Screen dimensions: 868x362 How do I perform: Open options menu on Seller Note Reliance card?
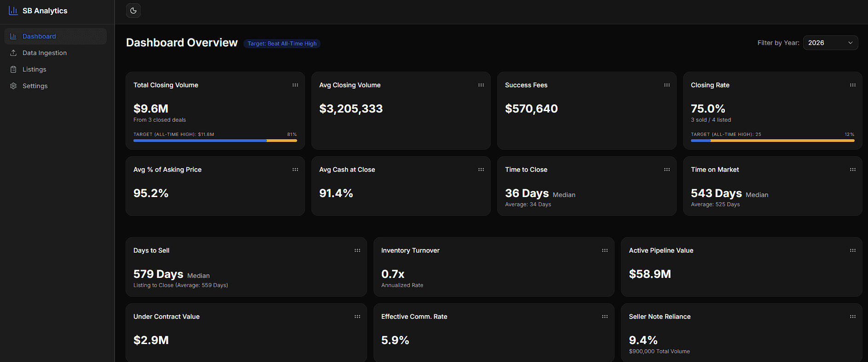pyautogui.click(x=853, y=317)
